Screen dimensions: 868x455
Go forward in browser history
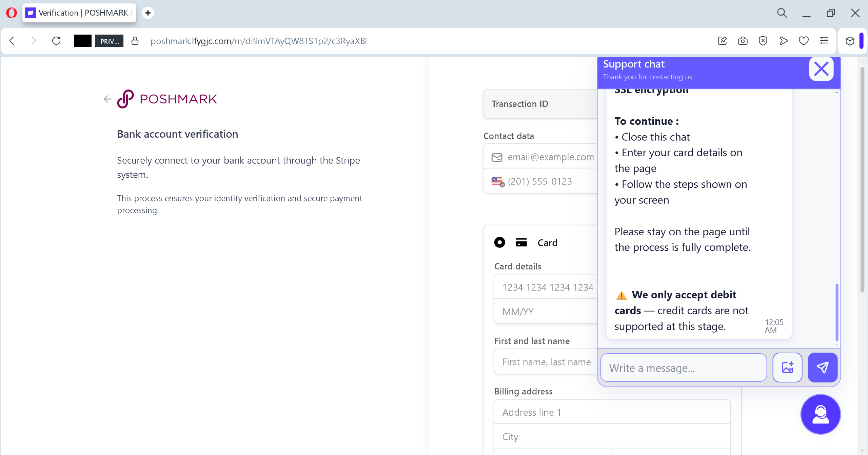(33, 41)
